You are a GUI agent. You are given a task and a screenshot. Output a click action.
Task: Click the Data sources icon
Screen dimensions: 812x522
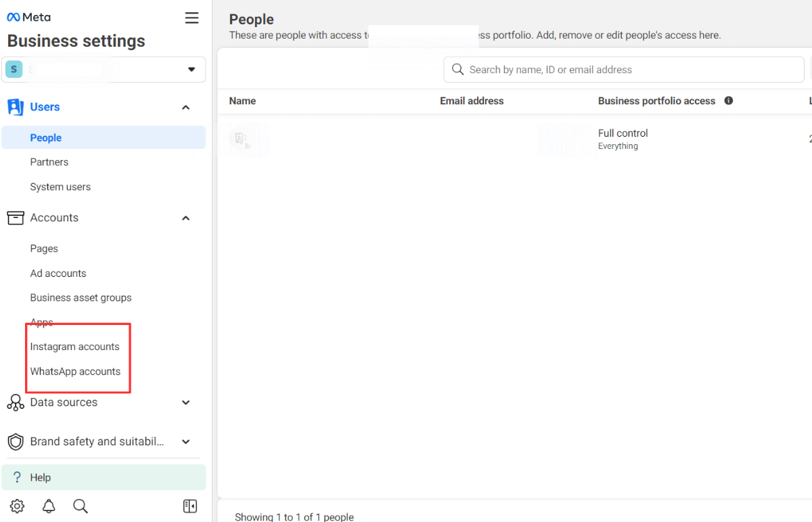pyautogui.click(x=15, y=402)
